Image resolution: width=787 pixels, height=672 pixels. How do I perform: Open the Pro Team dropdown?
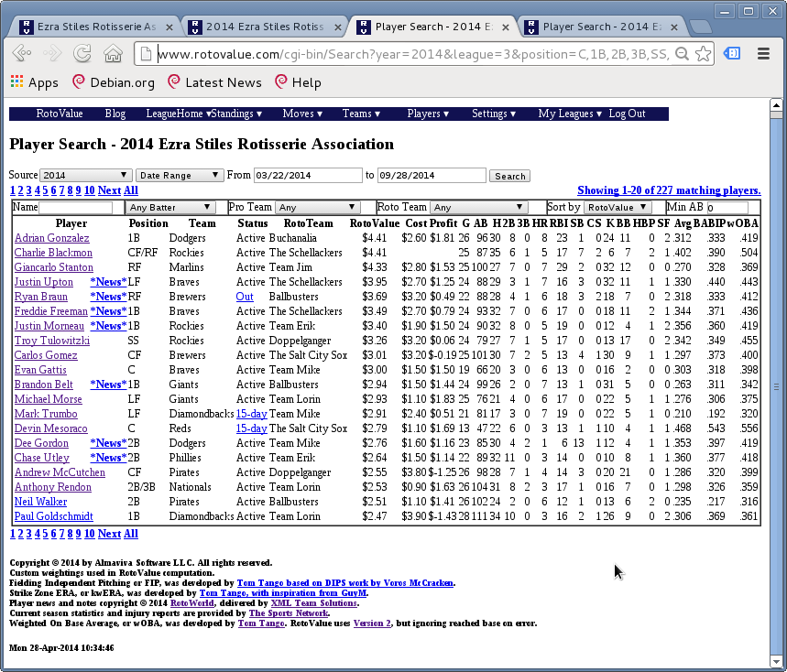[x=317, y=208]
